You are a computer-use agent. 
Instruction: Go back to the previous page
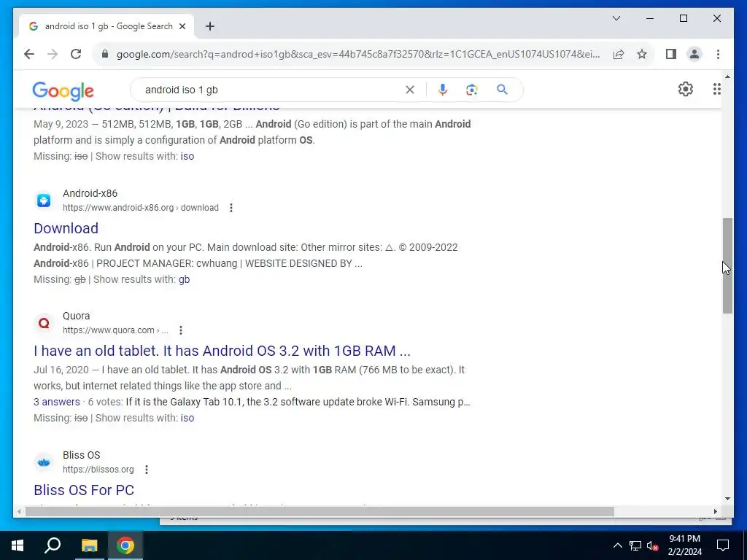point(29,54)
